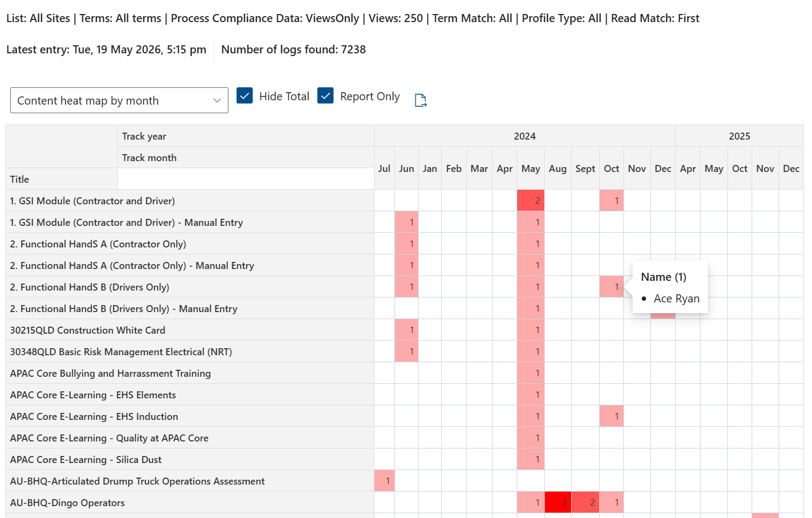Click the May cell with value 2 for GSI Module
Screen dimensions: 812x518
[530, 201]
